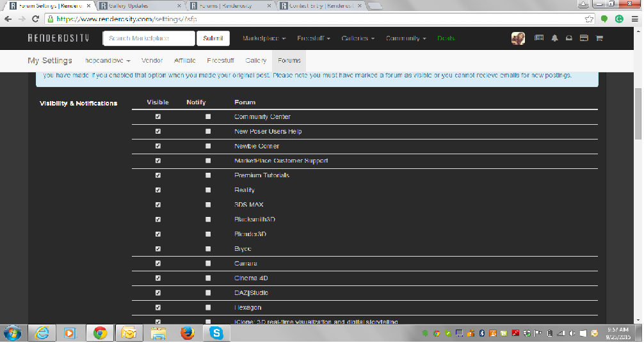The height and width of the screenshot is (343, 644).
Task: Expand the Galleries dropdown menu
Action: (x=358, y=38)
